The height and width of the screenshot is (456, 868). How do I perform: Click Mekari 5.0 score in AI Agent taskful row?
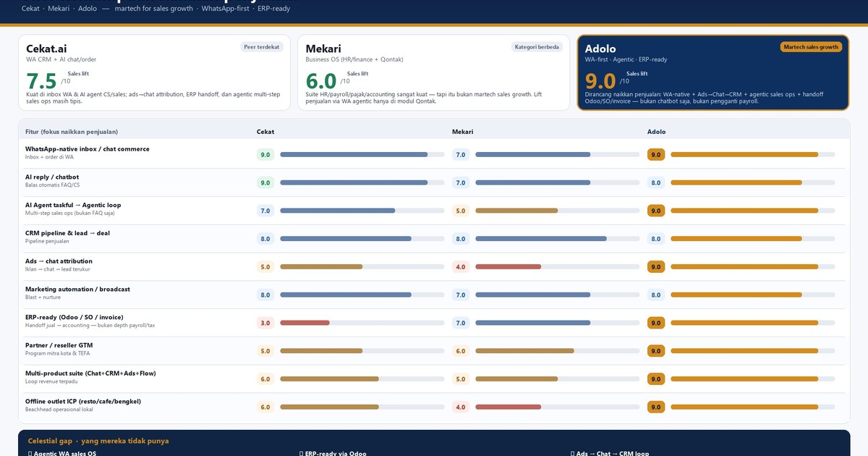click(461, 211)
